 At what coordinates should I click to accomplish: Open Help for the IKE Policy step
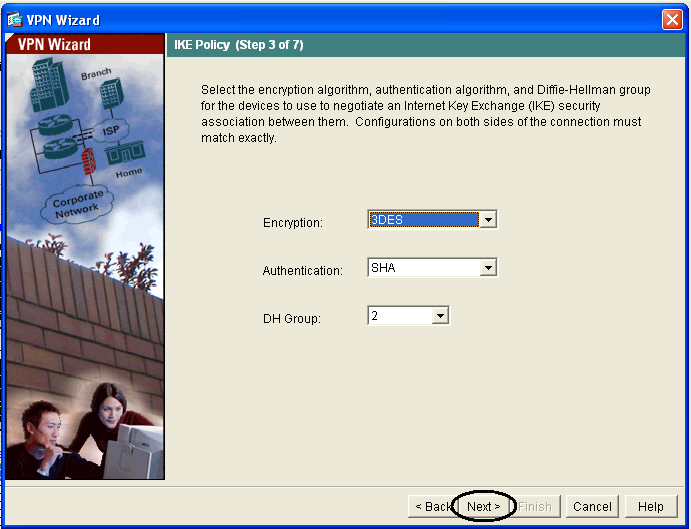click(650, 507)
